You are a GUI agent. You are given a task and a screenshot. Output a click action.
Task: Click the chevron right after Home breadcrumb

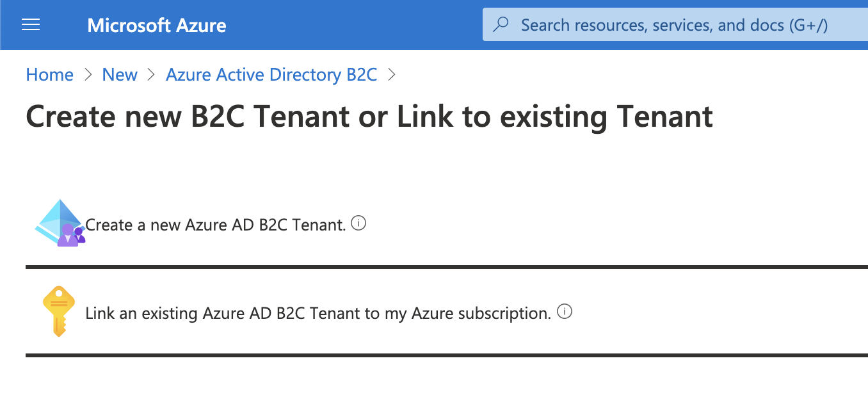point(88,75)
